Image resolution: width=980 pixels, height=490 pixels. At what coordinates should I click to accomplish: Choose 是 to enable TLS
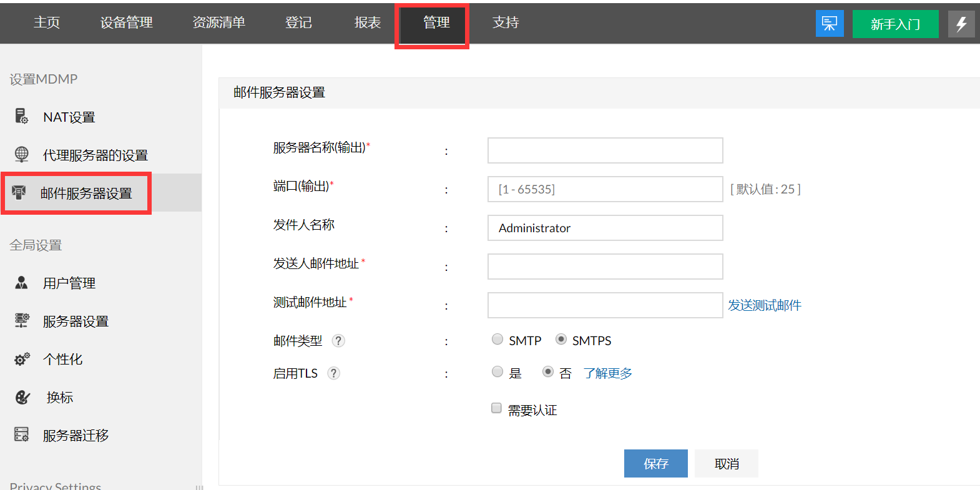point(497,371)
